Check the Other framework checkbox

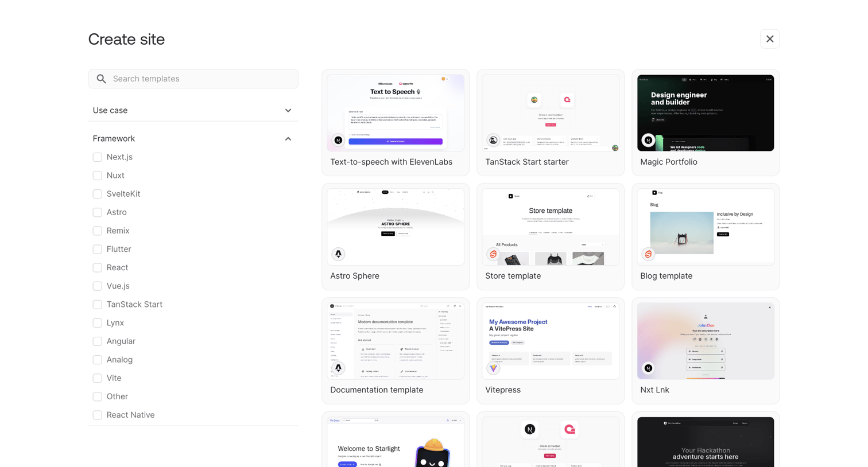[x=98, y=396]
